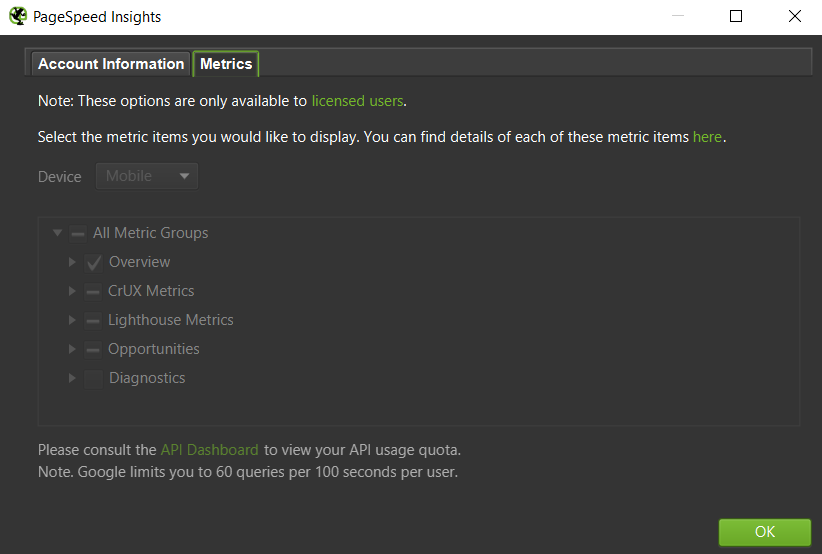
Task: Open the API Dashboard link
Action: coord(209,450)
